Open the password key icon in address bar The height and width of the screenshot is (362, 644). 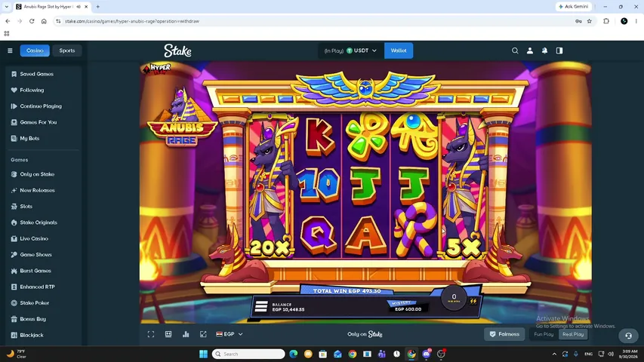(x=578, y=21)
